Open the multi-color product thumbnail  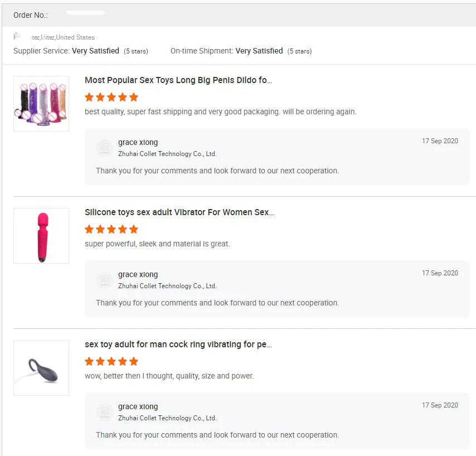coord(41,104)
